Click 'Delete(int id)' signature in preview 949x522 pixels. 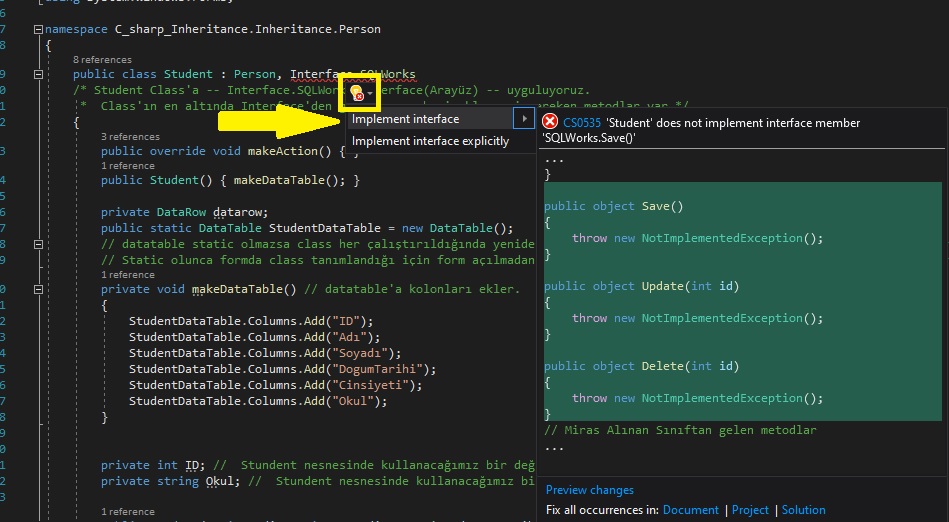pos(691,366)
